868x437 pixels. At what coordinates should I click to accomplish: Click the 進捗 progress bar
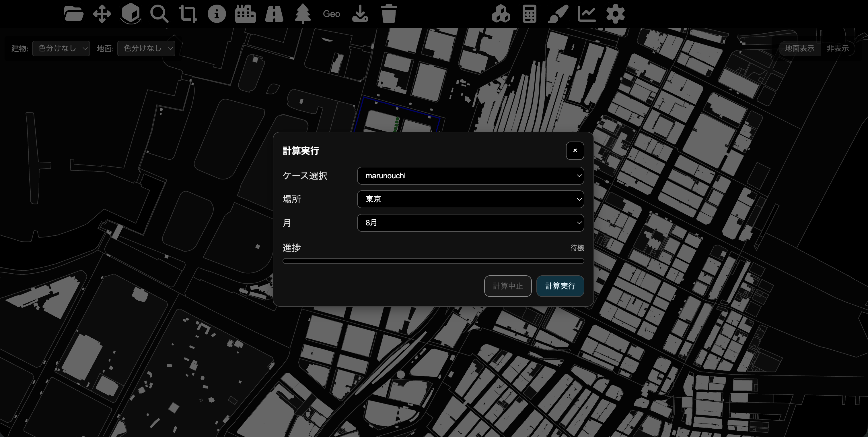(433, 261)
